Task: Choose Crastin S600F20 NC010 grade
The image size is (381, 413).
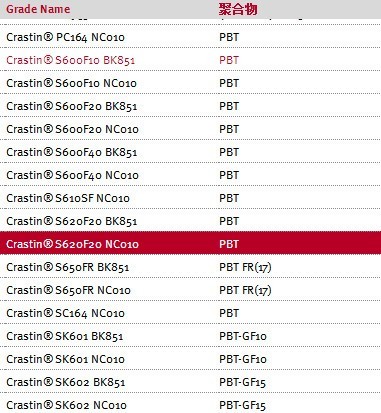Action: tap(72, 129)
